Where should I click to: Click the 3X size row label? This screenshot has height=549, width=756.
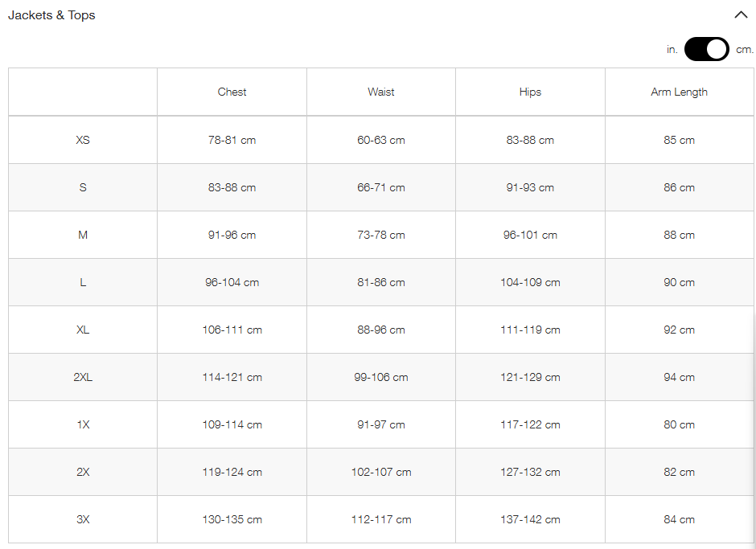point(83,519)
